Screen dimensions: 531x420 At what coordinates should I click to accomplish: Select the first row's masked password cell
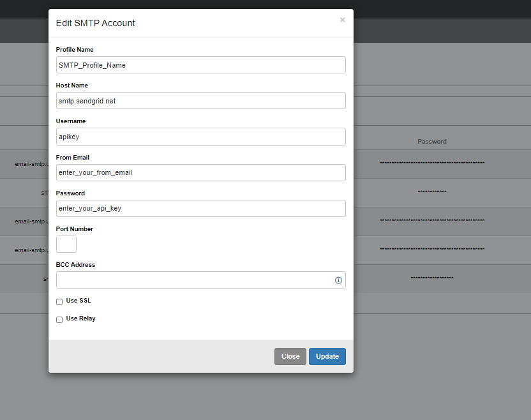pos(432,163)
